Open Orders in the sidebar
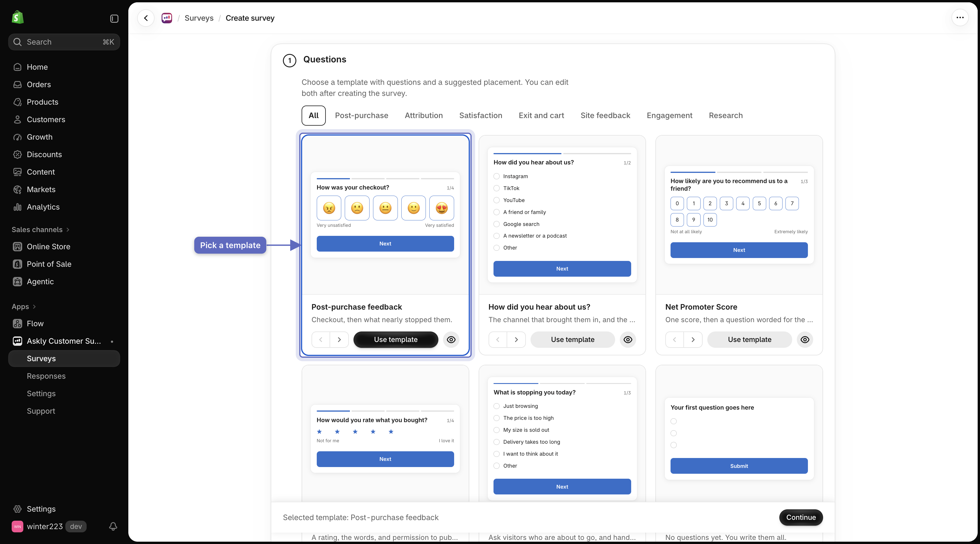 (x=64, y=84)
